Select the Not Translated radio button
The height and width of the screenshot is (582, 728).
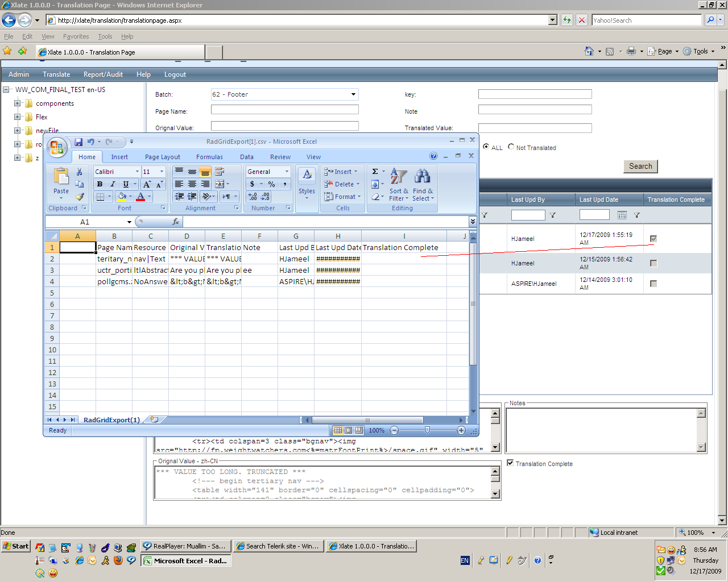point(511,147)
